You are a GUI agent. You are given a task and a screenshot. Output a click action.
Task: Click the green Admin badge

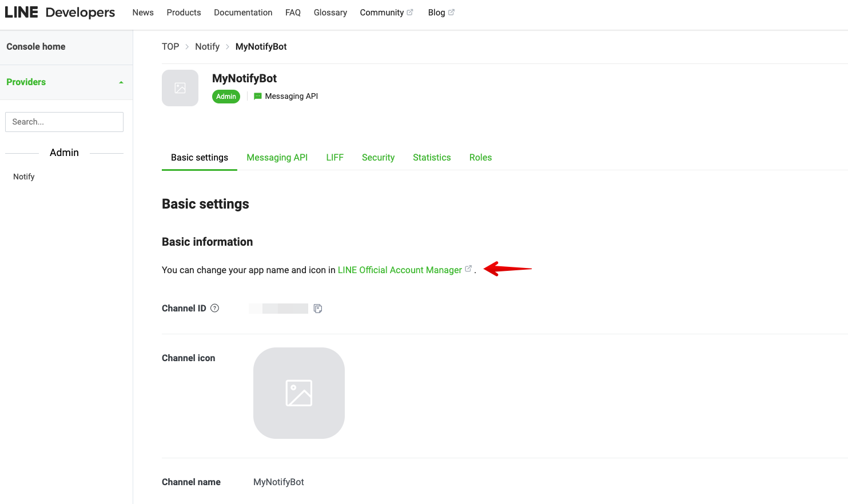(x=226, y=97)
